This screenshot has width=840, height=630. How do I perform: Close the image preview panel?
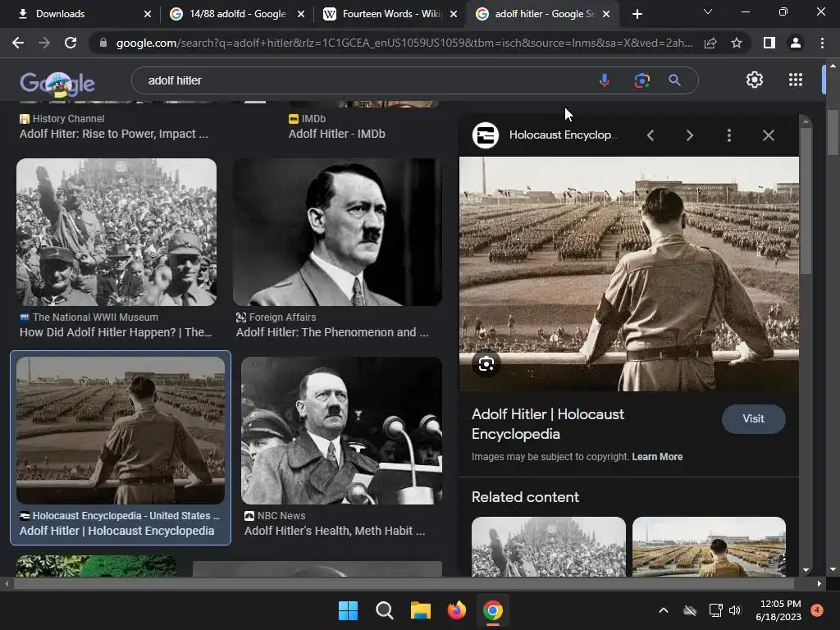point(768,135)
